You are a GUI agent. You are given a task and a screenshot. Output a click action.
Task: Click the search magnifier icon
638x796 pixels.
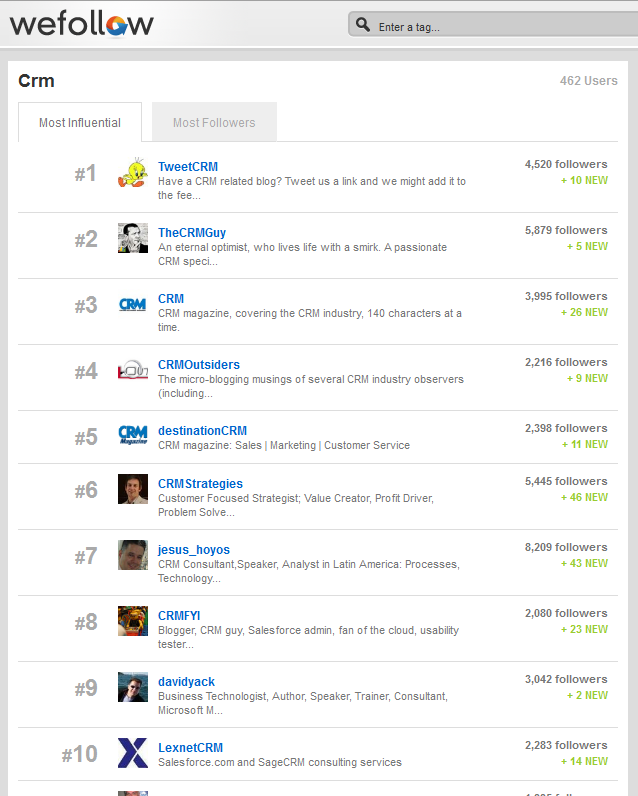point(362,24)
